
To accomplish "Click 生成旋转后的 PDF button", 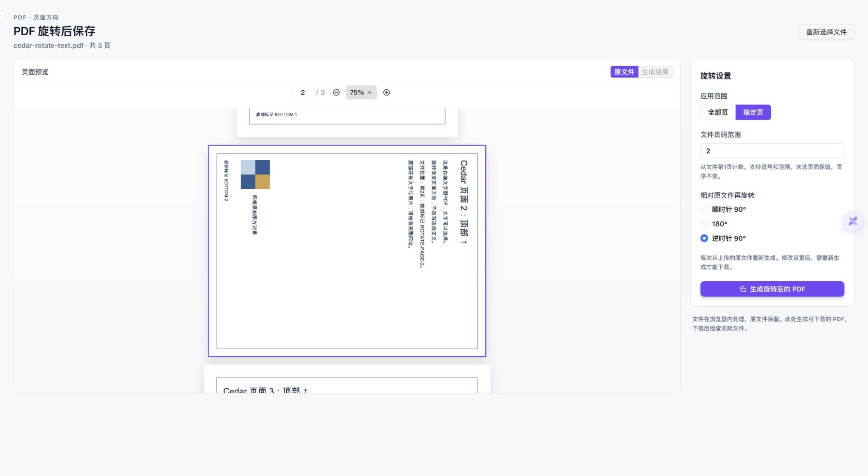I will pyautogui.click(x=772, y=289).
